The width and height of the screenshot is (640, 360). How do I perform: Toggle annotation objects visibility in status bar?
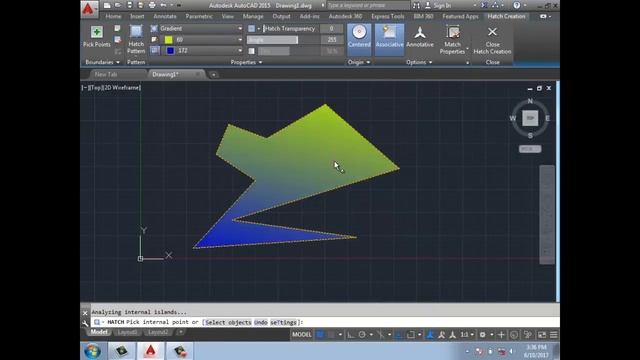pos(430,335)
